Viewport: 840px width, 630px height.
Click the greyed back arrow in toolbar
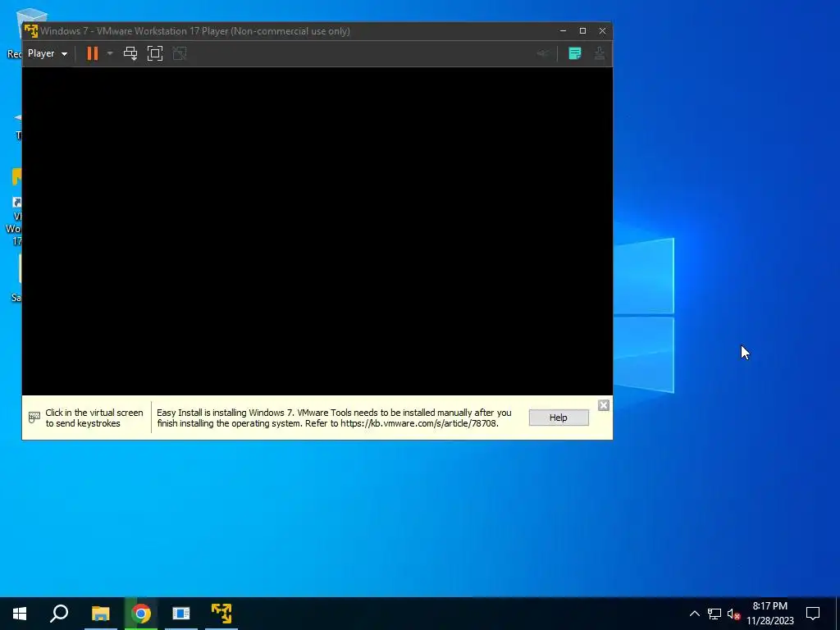coord(543,53)
